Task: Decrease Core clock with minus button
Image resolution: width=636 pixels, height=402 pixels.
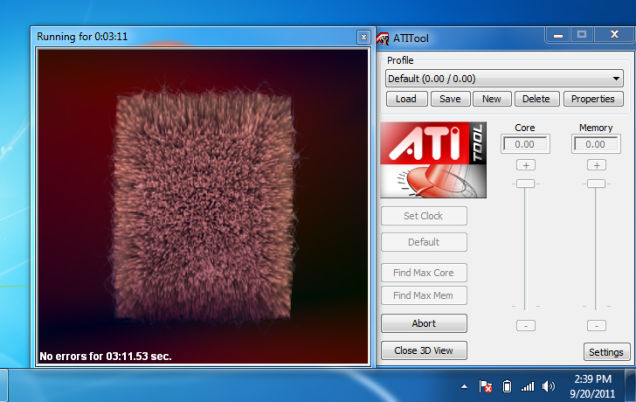Action: 526,326
